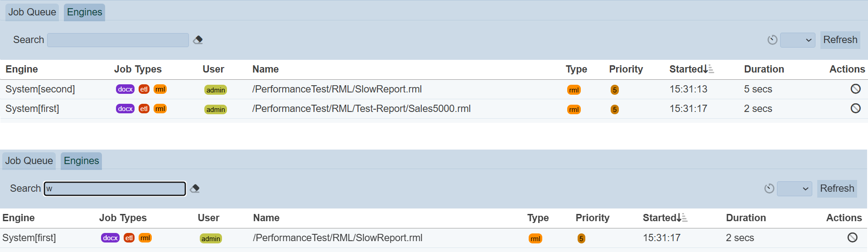Screen dimensions: 868x252
Task: Click the etl badge in top System[first] row
Action: point(144,109)
